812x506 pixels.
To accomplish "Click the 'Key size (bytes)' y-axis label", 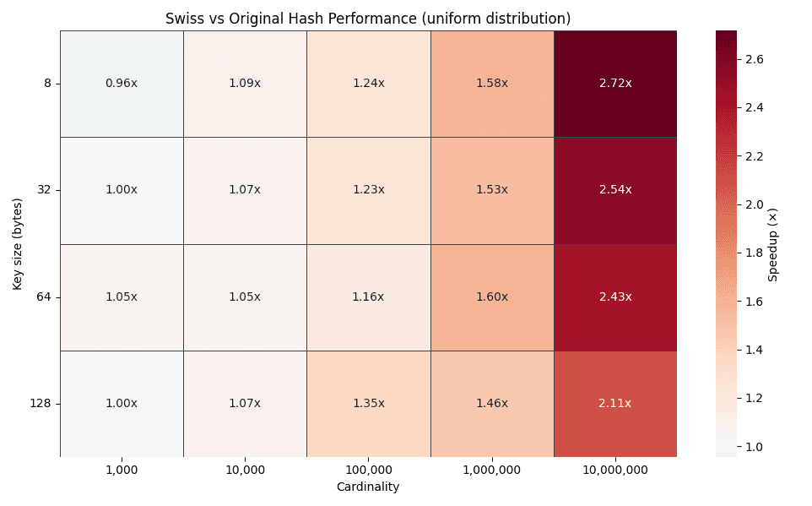I will tap(19, 244).
